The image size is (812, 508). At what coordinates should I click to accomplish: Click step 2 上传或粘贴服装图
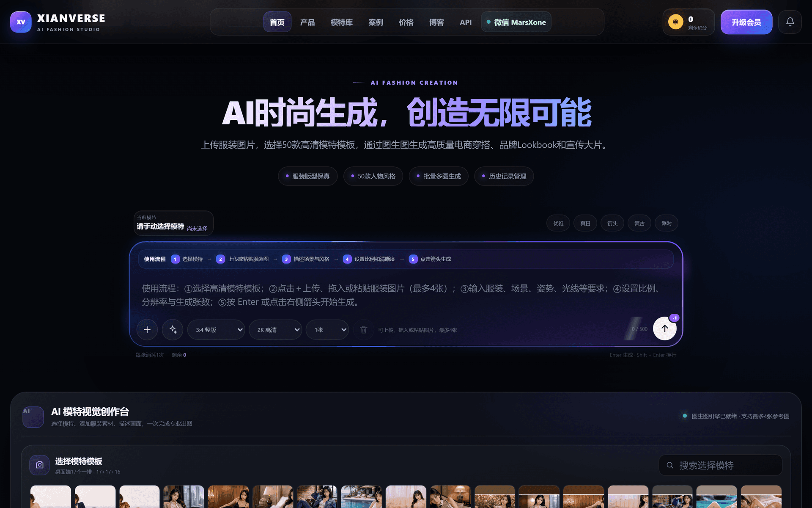(x=242, y=259)
